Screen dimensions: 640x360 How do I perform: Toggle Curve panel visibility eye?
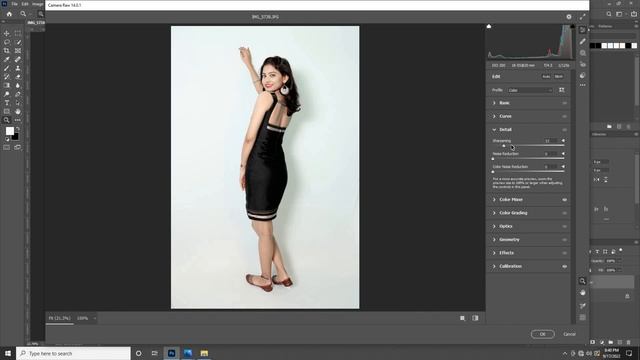point(564,116)
